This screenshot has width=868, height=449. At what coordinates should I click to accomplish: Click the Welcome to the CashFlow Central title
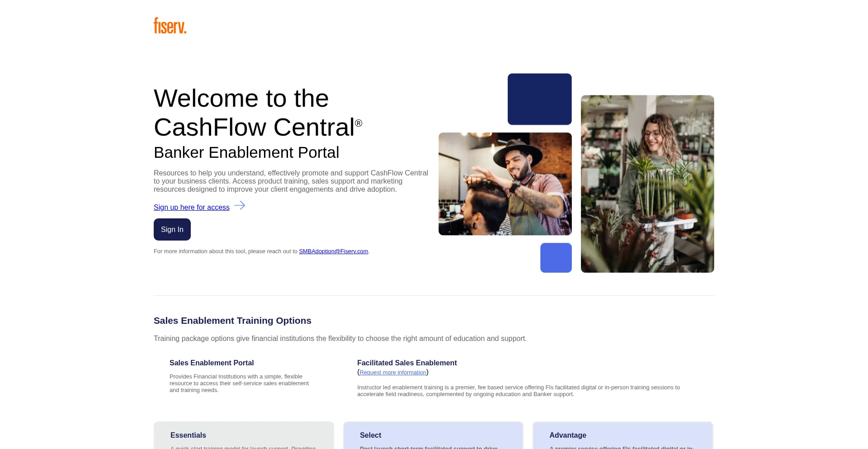pyautogui.click(x=258, y=113)
